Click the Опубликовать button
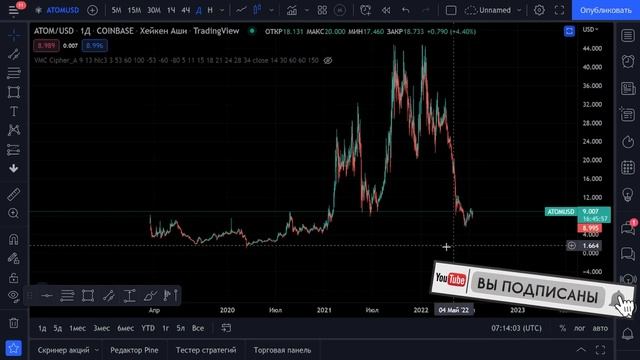 606,10
